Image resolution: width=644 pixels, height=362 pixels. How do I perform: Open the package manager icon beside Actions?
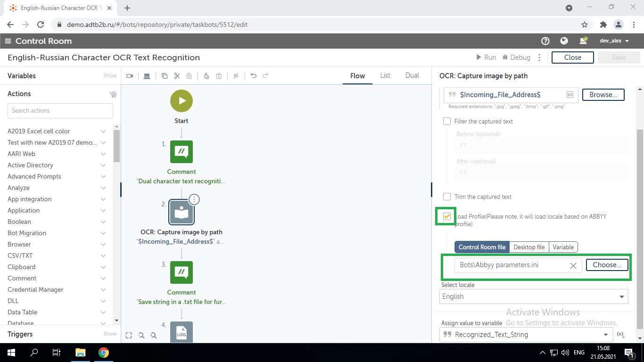(x=113, y=94)
